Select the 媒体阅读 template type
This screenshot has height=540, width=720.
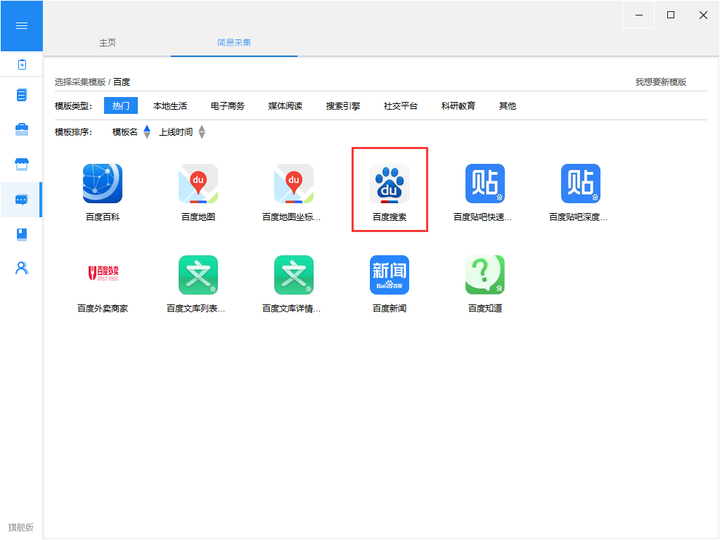[285, 106]
